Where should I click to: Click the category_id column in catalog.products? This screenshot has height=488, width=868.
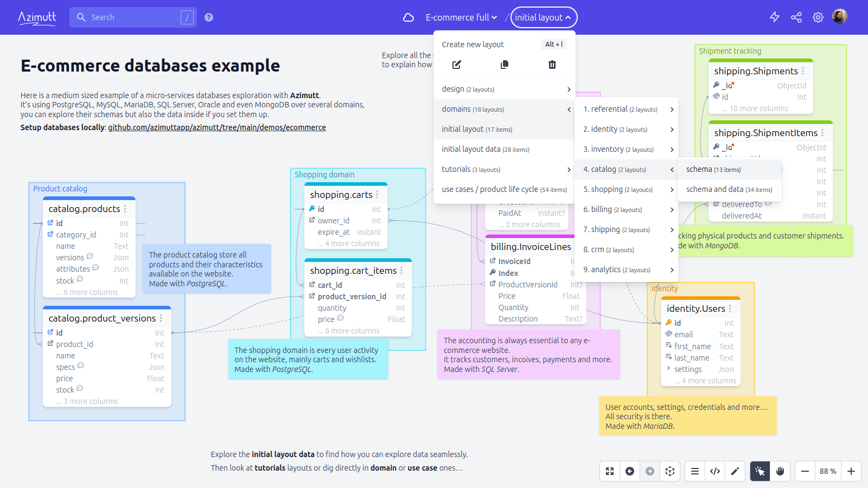pyautogui.click(x=89, y=235)
